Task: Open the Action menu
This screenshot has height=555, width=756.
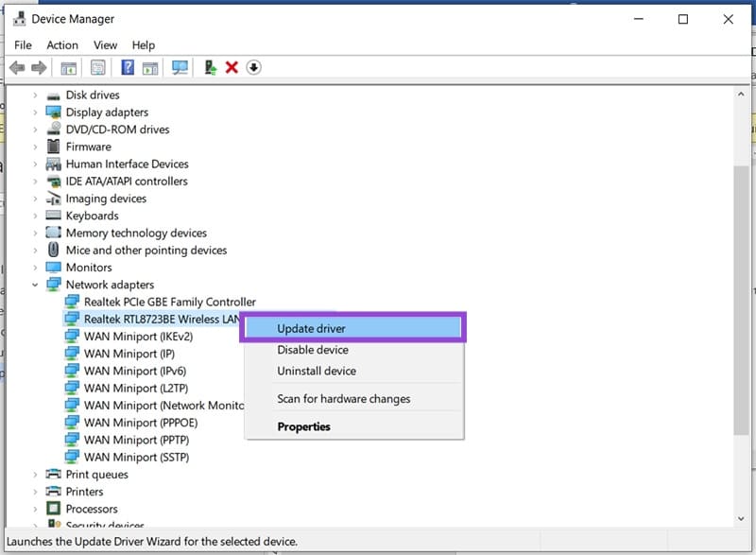Action: coord(62,44)
